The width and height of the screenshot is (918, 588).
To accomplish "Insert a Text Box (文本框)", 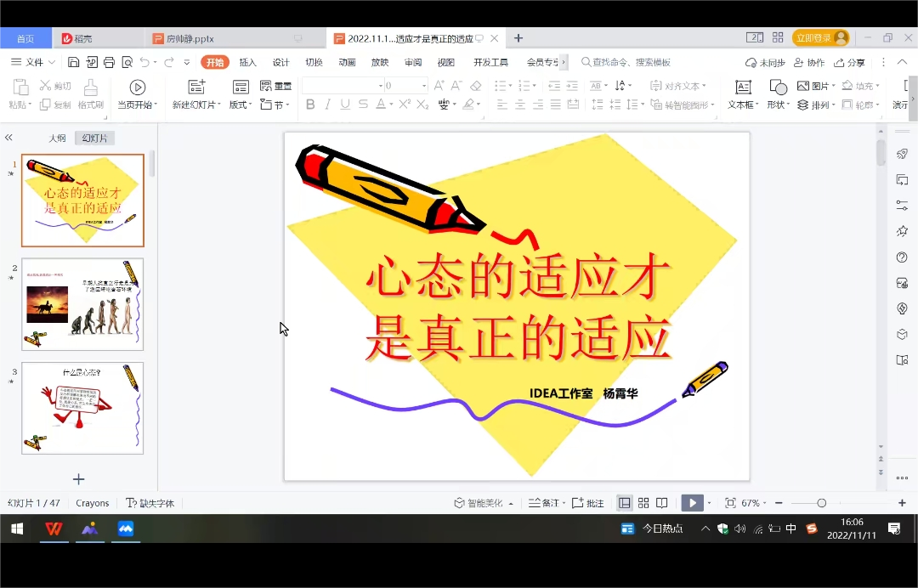I will point(743,87).
